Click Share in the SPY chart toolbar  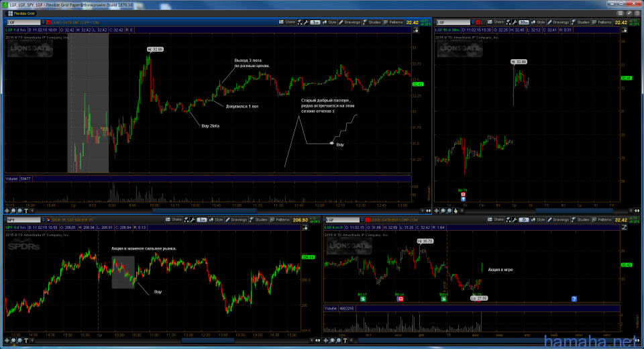(x=173, y=220)
